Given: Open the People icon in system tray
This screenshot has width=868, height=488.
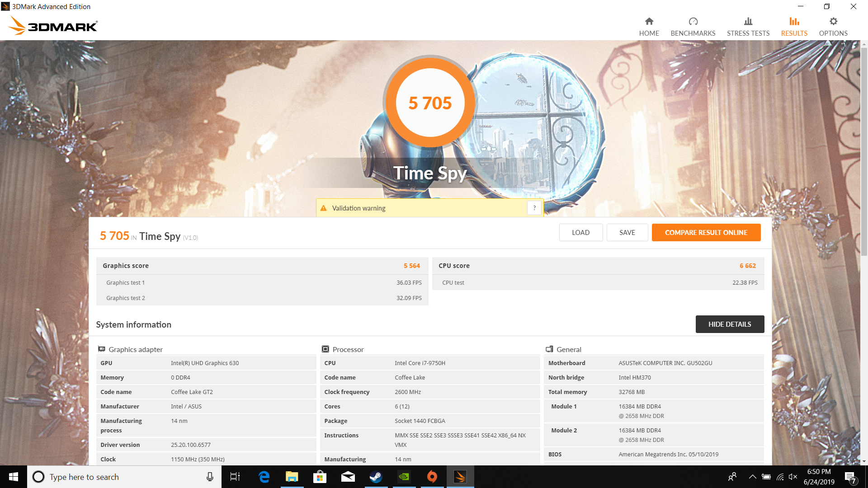Looking at the screenshot, I should click(732, 477).
